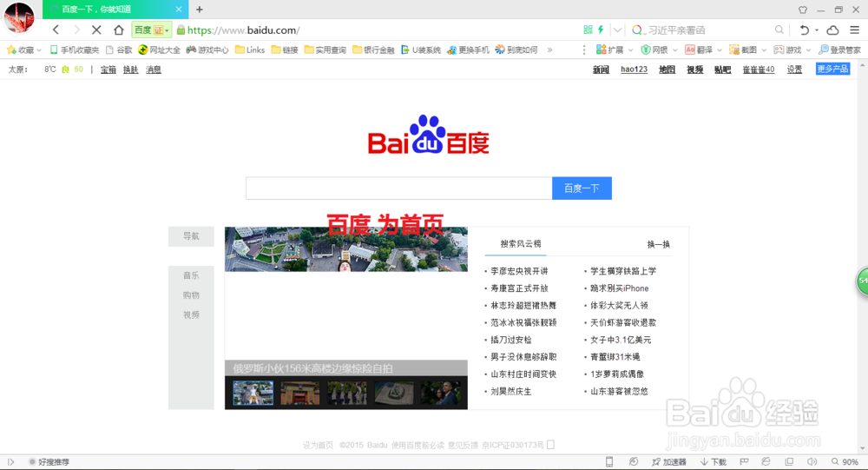Click the search magnifier icon in search box
This screenshot has width=868, height=470.
click(779, 30)
